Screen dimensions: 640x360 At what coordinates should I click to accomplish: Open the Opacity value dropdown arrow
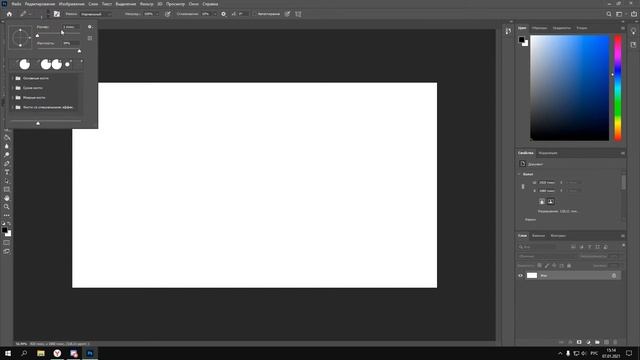tap(157, 14)
